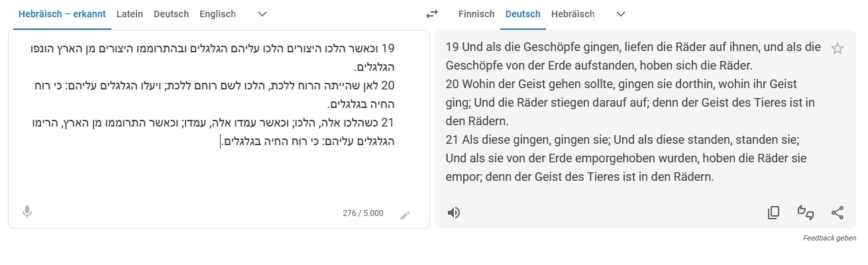Viewport: 868px width, 265px height.
Task: Save translation with the star icon
Action: [x=838, y=48]
